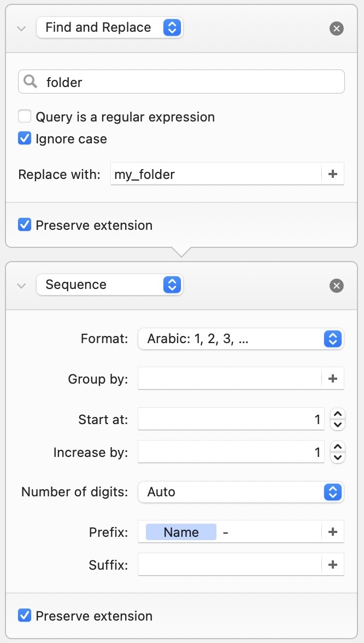This screenshot has width=364, height=643.
Task: Click the search magnifier icon
Action: click(30, 82)
